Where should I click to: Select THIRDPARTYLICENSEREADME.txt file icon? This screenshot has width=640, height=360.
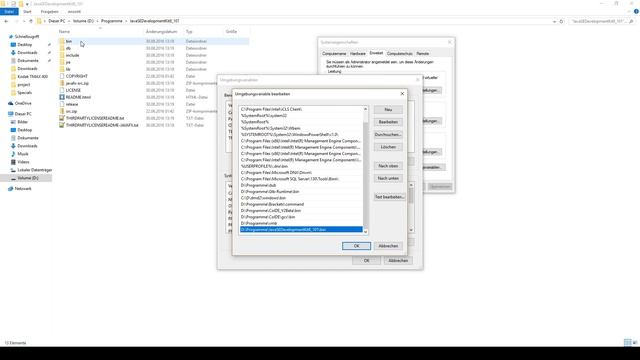coord(62,118)
